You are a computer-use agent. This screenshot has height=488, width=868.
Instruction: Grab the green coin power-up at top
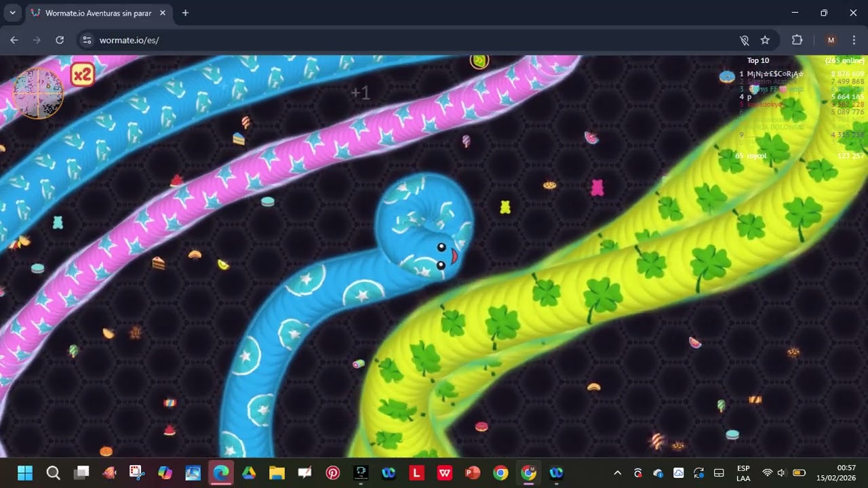[479, 61]
